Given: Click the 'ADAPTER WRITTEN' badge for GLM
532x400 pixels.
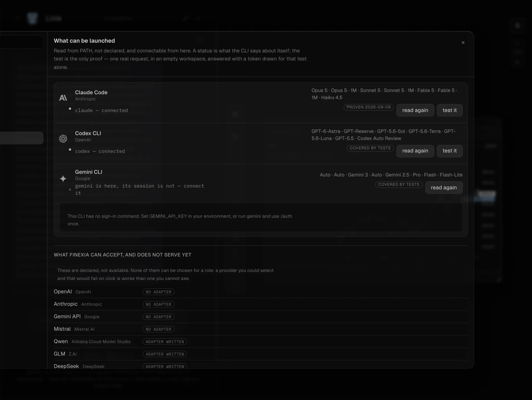Looking at the screenshot, I should tap(165, 354).
